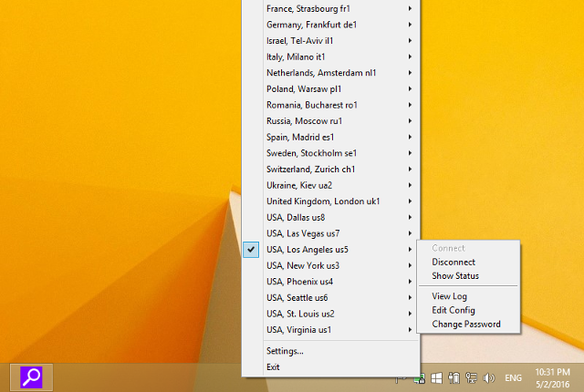This screenshot has width=584, height=392.
Task: Open the purple magnifier search app in taskbar
Action: (x=31, y=377)
